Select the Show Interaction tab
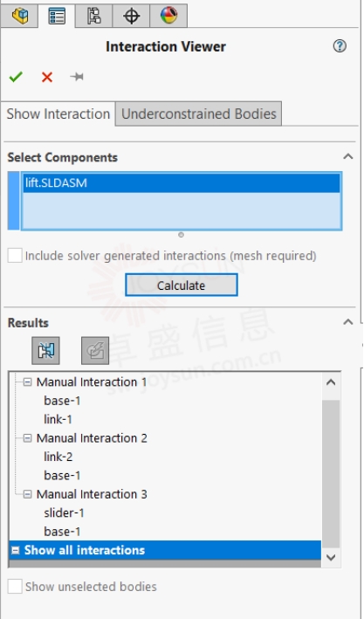 (58, 113)
